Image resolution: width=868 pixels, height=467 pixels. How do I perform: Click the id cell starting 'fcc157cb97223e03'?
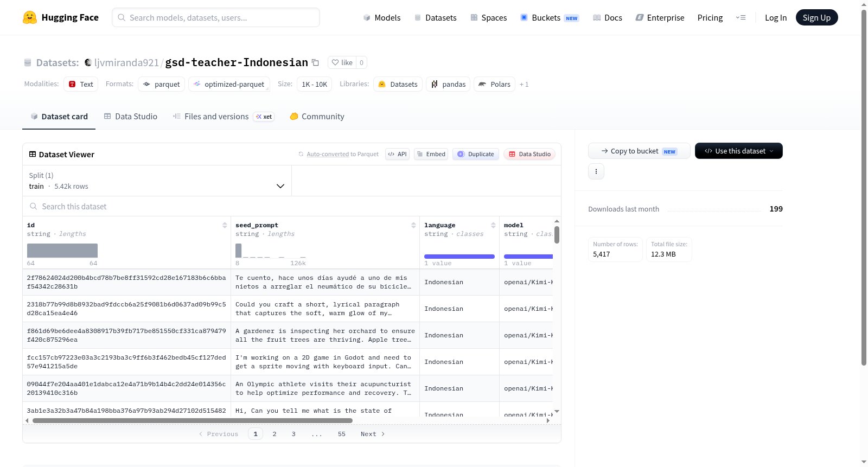[126, 362]
